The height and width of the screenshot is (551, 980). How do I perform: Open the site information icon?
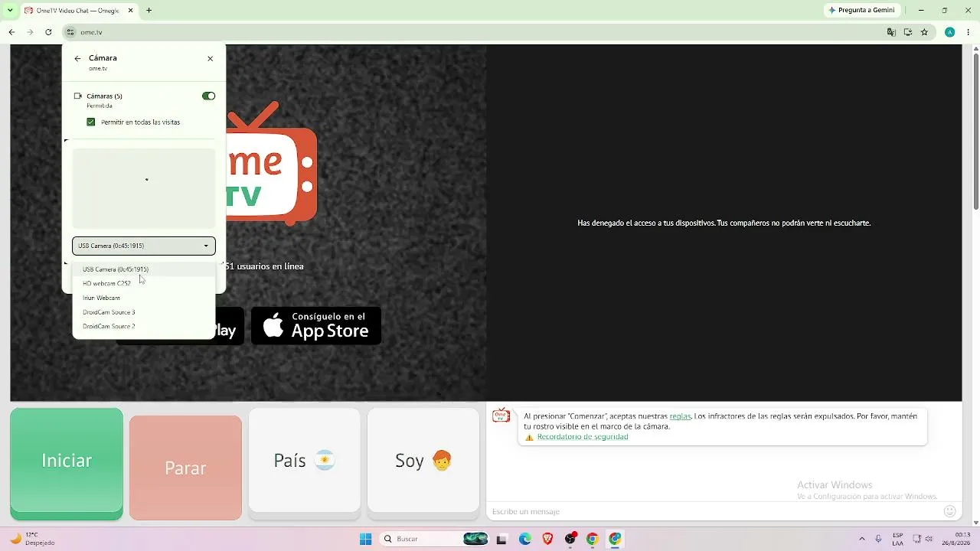click(70, 32)
